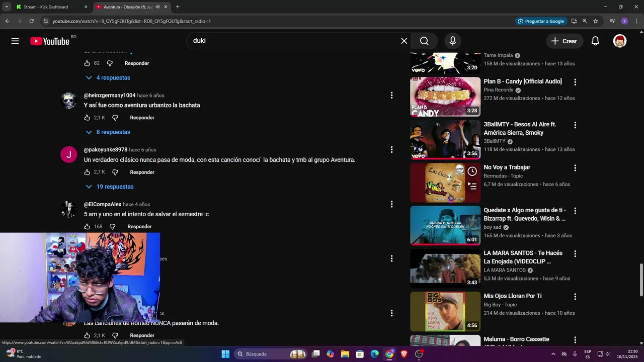The width and height of the screenshot is (644, 362).
Task: Open the YouTube hamburger guide menu
Action: point(15,41)
